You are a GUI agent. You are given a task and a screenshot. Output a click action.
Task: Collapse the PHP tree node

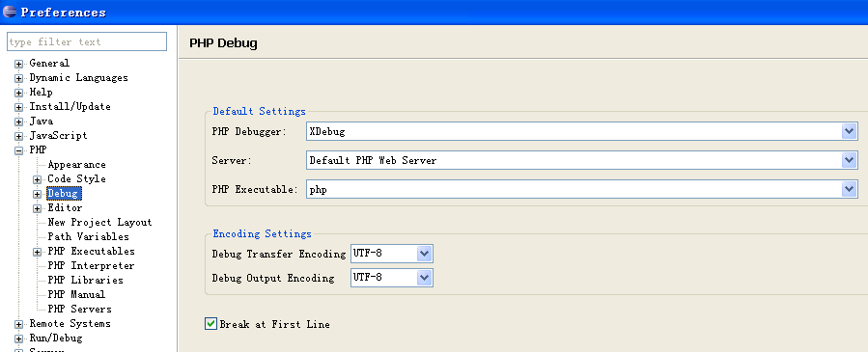coord(18,150)
